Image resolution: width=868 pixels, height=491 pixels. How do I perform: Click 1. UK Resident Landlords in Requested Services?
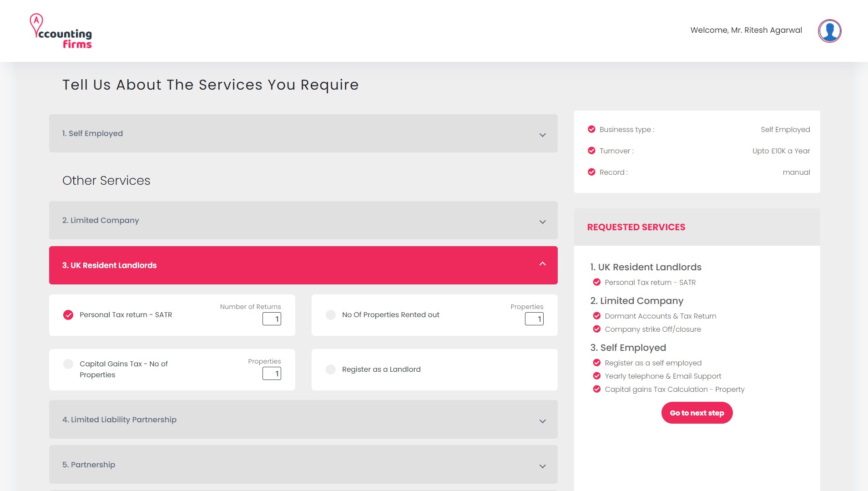(x=646, y=267)
